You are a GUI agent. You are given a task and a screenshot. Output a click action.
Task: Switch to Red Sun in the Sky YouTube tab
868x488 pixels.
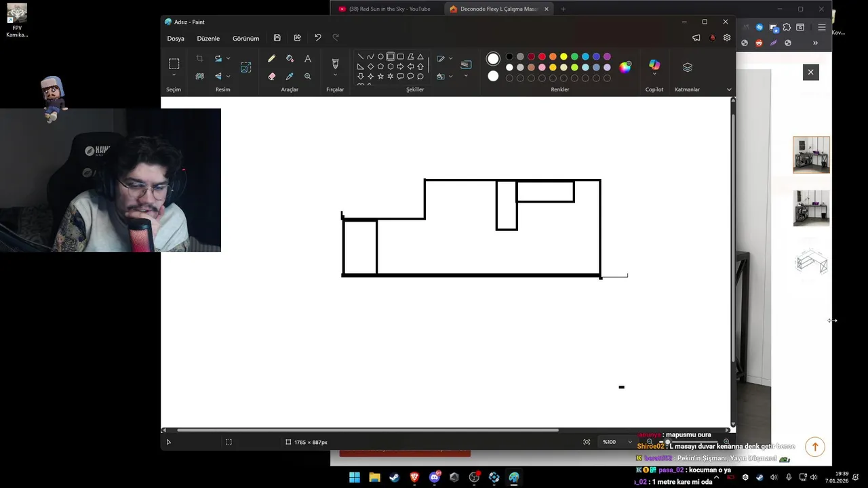point(384,9)
